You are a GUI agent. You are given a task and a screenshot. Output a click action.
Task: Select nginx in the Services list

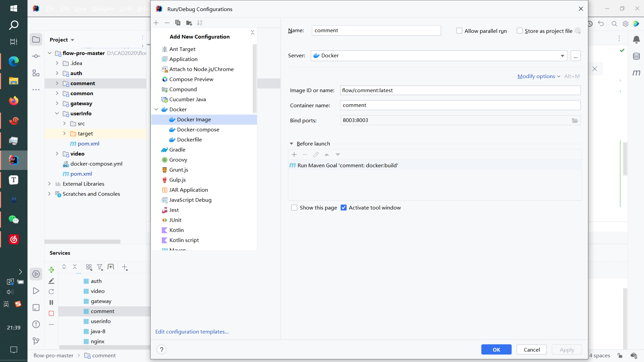click(x=97, y=341)
